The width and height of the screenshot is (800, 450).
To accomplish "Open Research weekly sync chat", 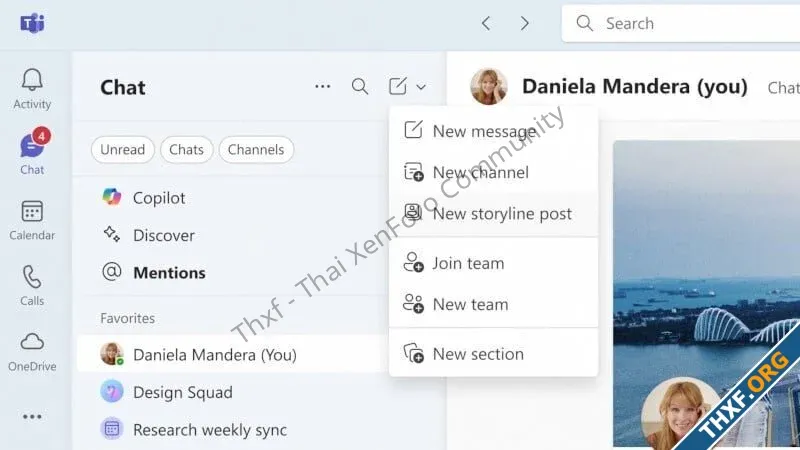I will pos(231,430).
